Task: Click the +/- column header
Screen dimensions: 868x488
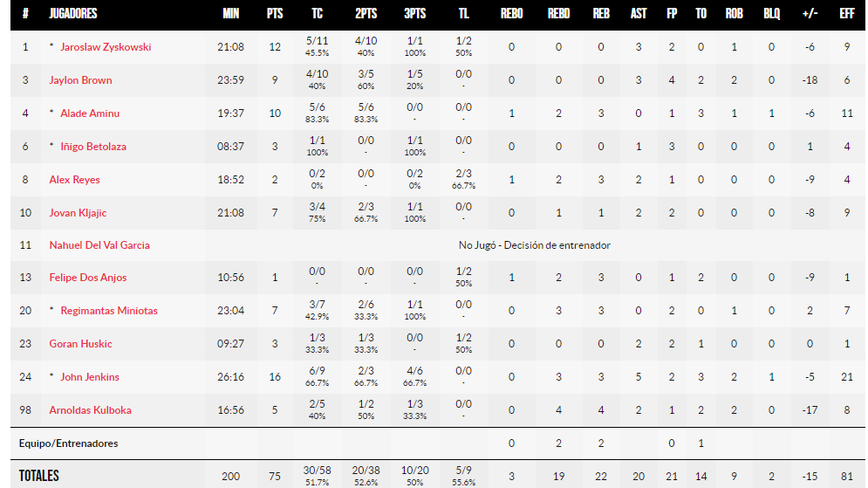Action: (x=810, y=14)
